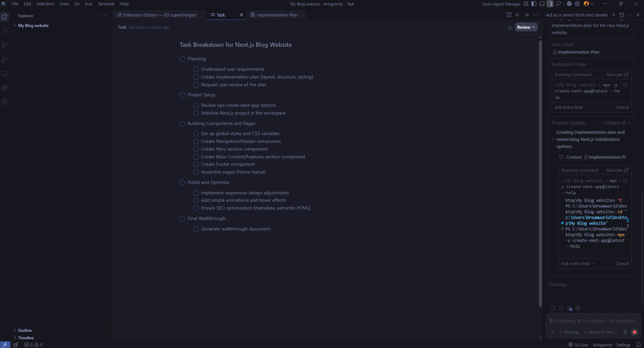Screen dimensions: 644x348
Task: Click Go Live in status bar
Action: coord(578,345)
